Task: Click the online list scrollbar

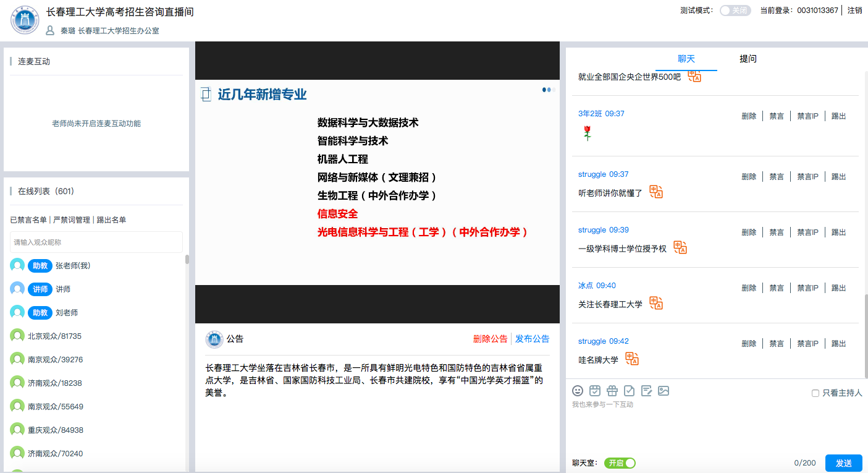Action: click(x=187, y=260)
